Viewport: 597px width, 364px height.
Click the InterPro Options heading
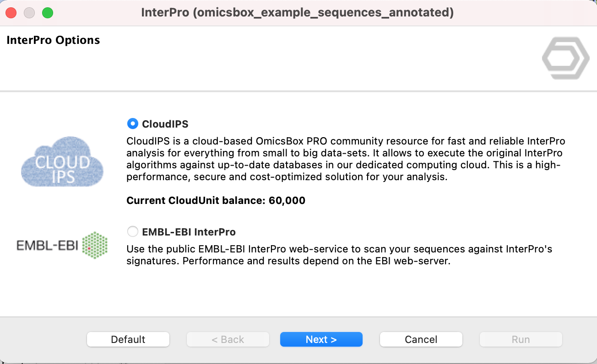click(x=53, y=40)
